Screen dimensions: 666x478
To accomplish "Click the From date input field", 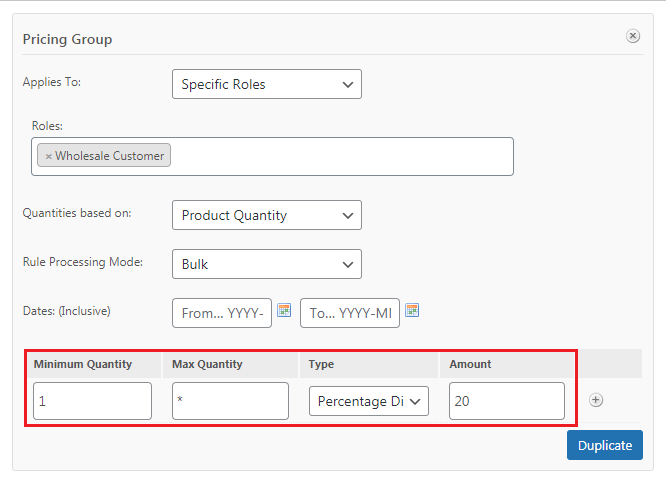I will 222,313.
